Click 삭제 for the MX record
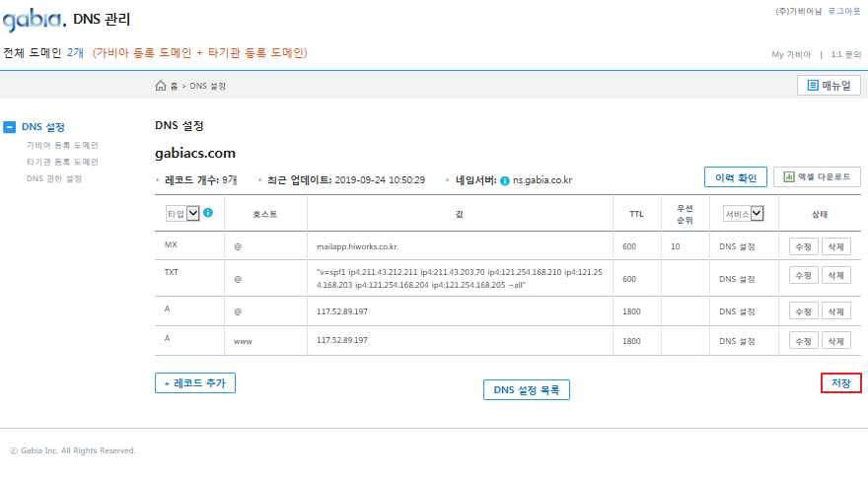This screenshot has width=868, height=479. (x=835, y=246)
